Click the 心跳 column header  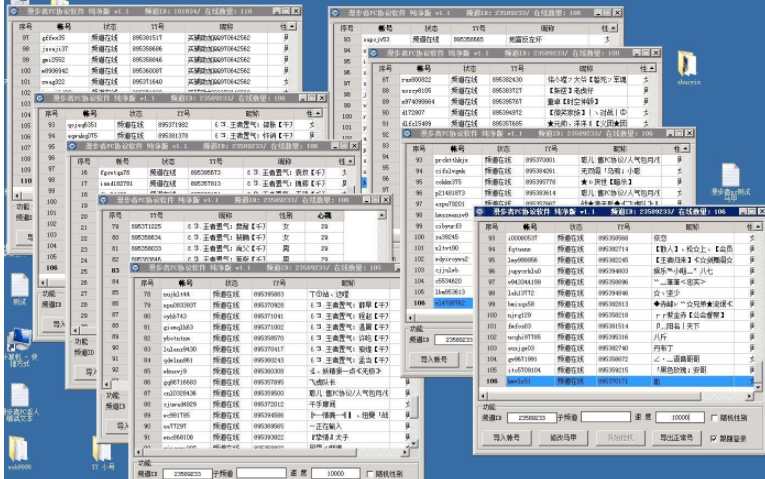[324, 215]
